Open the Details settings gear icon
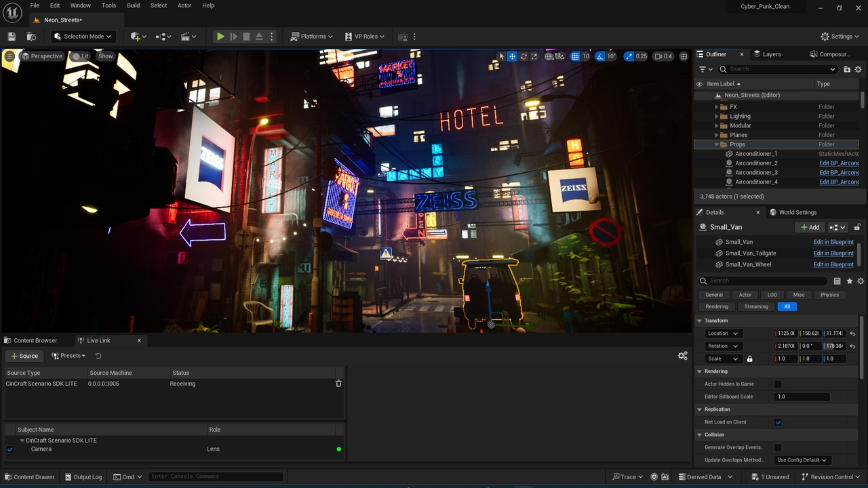The height and width of the screenshot is (488, 868). (861, 281)
